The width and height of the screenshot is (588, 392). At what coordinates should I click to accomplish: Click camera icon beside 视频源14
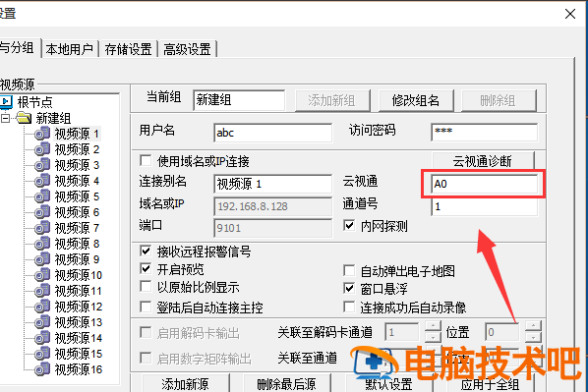42,338
